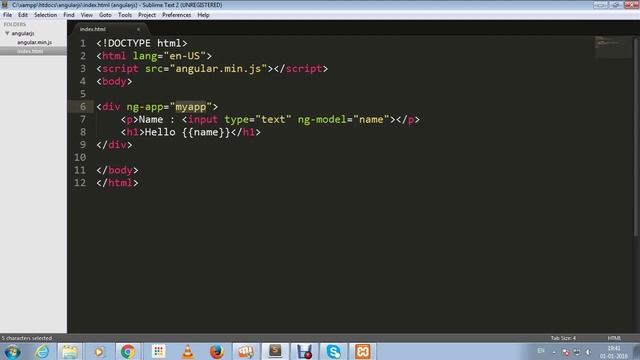Click the <!DOCTYPE html> text
The image size is (640, 360).
point(142,43)
